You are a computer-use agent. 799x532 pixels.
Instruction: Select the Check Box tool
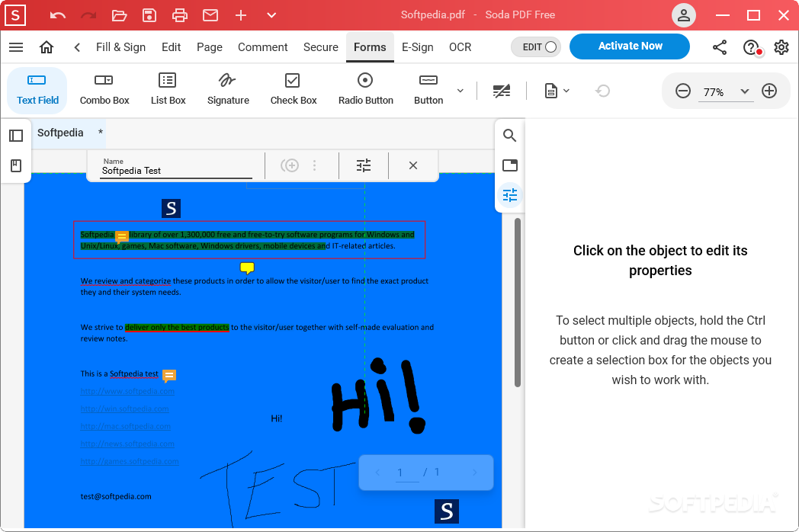294,90
